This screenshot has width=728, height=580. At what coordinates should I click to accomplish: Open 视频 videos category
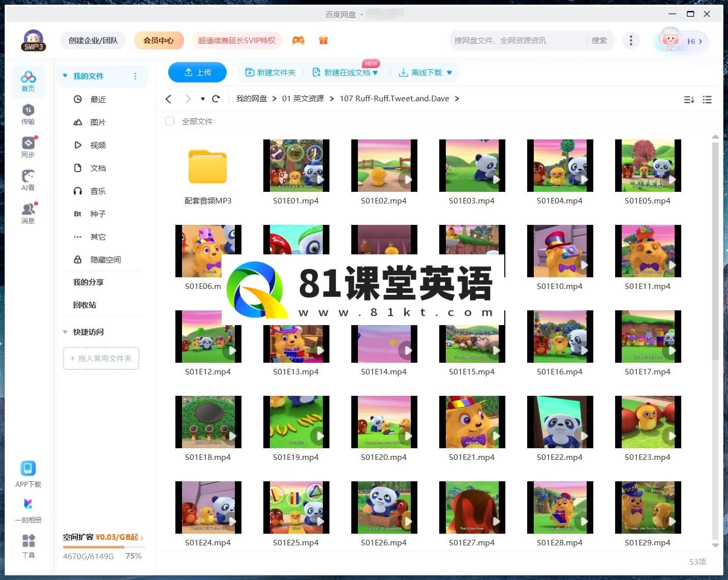point(98,145)
